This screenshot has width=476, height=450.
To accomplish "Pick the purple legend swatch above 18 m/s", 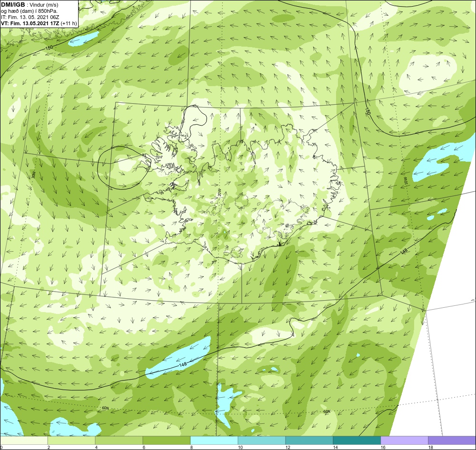I will 452,440.
